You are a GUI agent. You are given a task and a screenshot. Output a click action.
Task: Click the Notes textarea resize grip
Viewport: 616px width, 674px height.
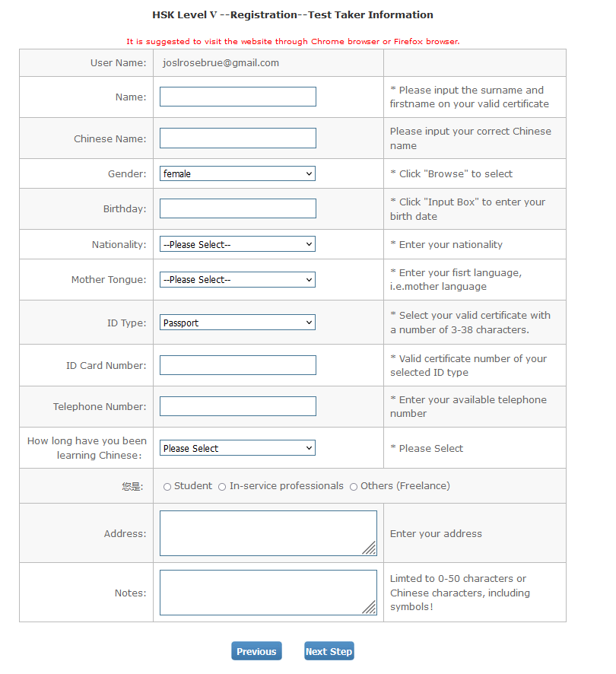pos(370,607)
